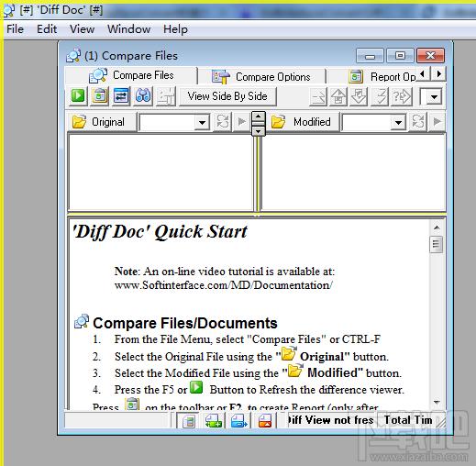
Task: Click the Total Time status text
Action: (x=408, y=420)
